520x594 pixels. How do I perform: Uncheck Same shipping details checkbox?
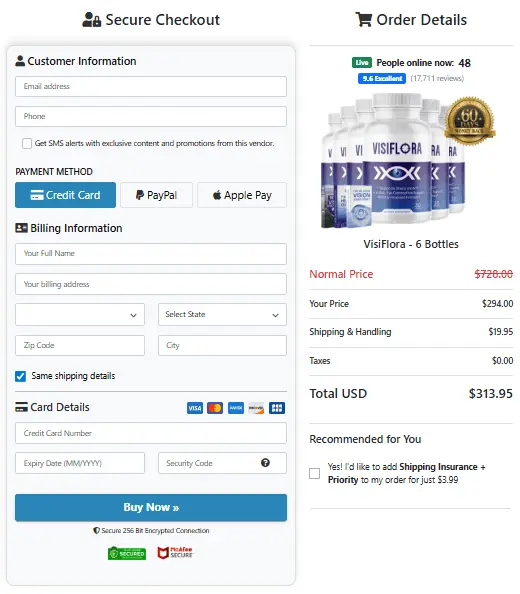click(x=20, y=376)
